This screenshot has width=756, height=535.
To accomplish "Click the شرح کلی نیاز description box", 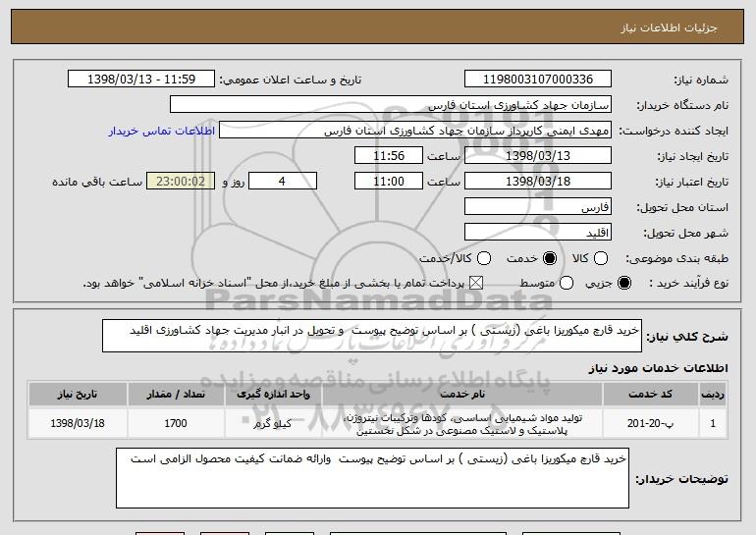I will pyautogui.click(x=372, y=336).
